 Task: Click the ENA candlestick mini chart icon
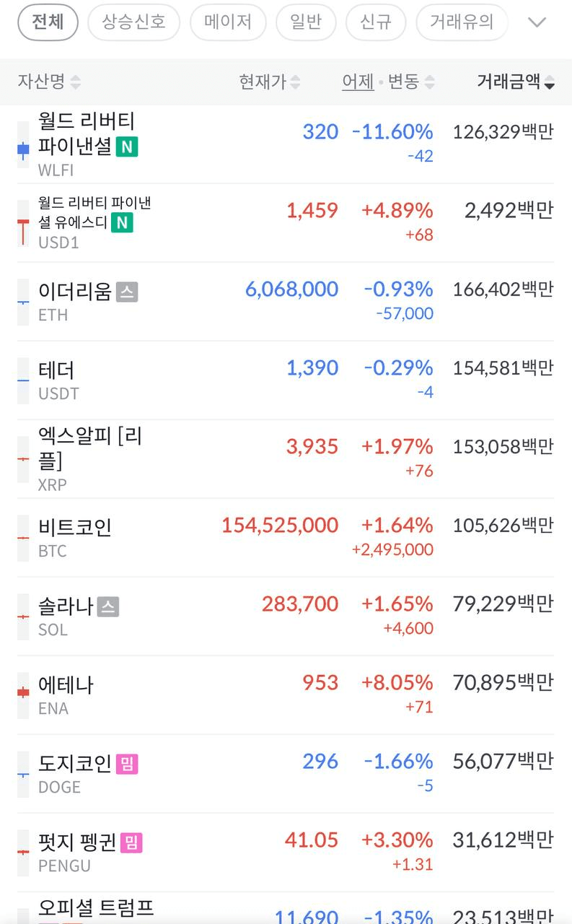click(x=23, y=692)
